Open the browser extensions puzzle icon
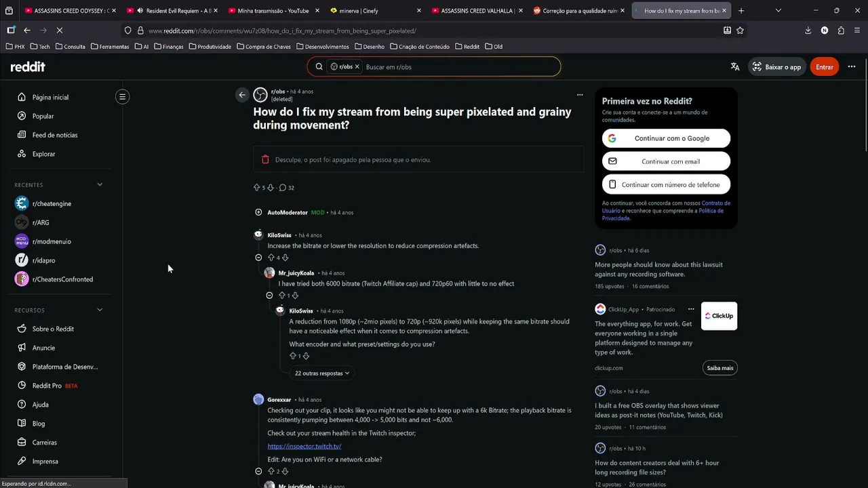 (841, 30)
